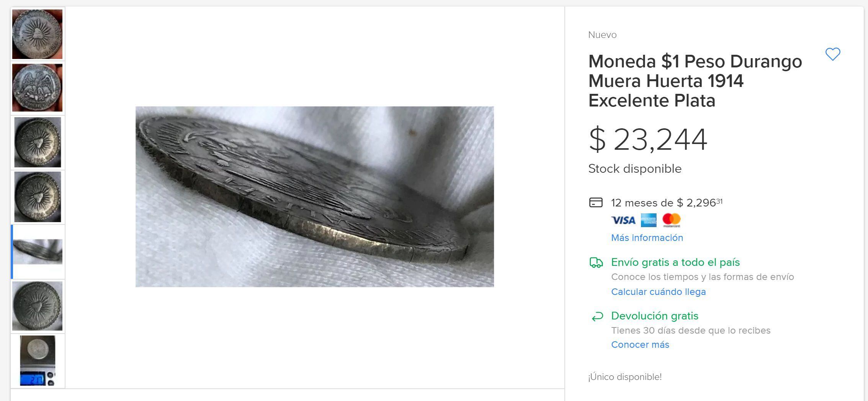Click the heart favorite icon
The height and width of the screenshot is (401, 868).
(832, 54)
